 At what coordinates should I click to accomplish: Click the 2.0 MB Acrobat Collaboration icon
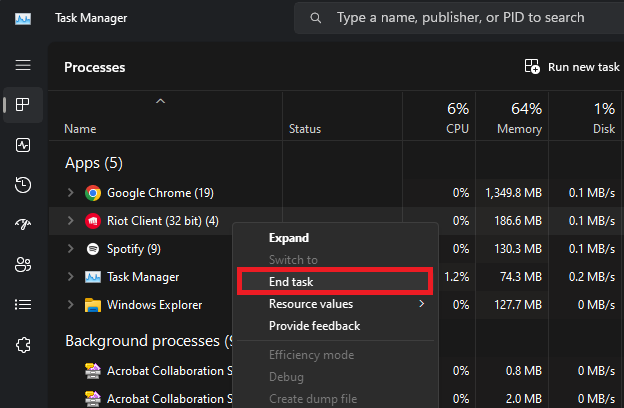tap(93, 398)
